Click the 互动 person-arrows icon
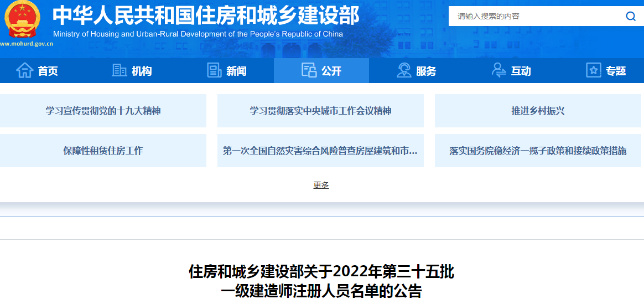Image resolution: width=644 pixels, height=299 pixels. (498, 70)
